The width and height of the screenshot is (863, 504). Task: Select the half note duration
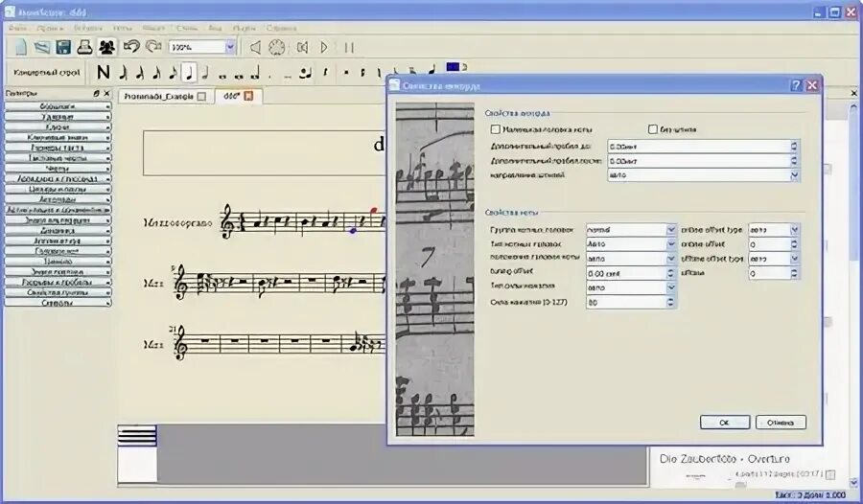[x=205, y=72]
